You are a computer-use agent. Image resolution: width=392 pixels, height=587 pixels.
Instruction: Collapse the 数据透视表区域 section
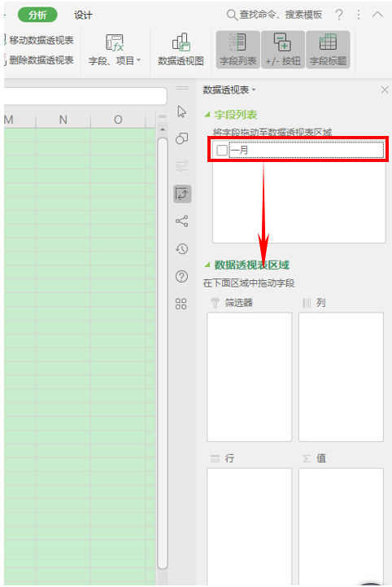tap(207, 265)
